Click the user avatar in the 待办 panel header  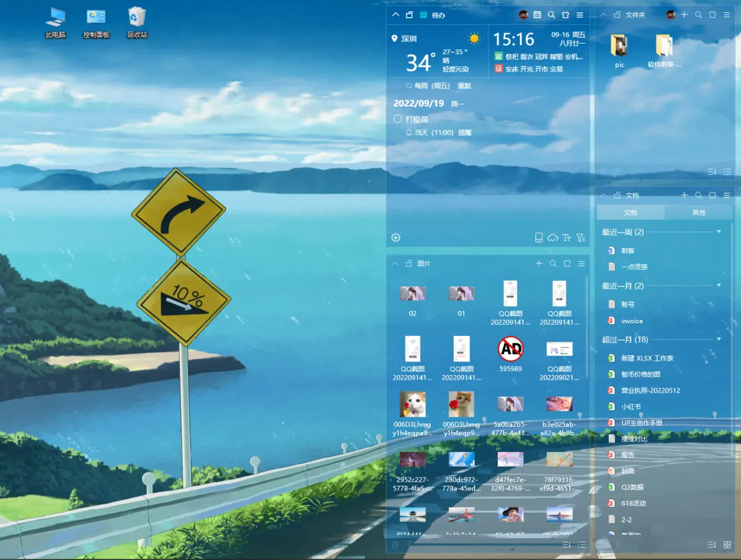click(523, 15)
